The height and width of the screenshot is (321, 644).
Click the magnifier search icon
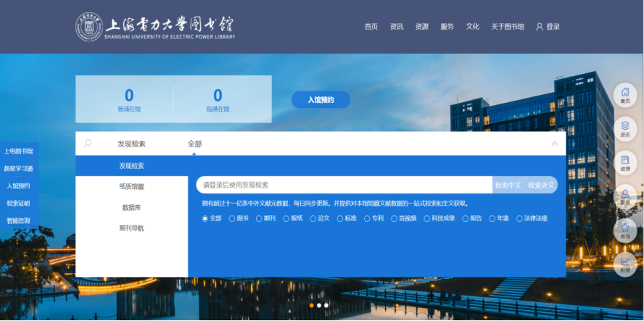[x=88, y=143]
